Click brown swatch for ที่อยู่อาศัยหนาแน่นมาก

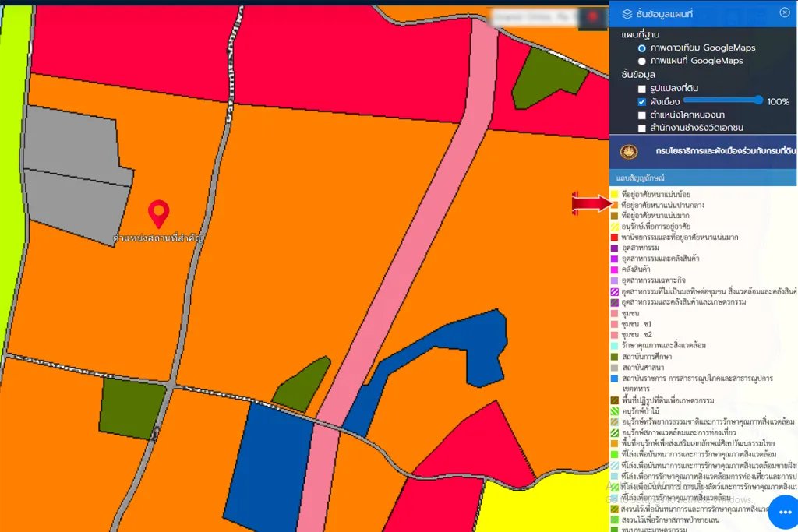[x=614, y=216]
